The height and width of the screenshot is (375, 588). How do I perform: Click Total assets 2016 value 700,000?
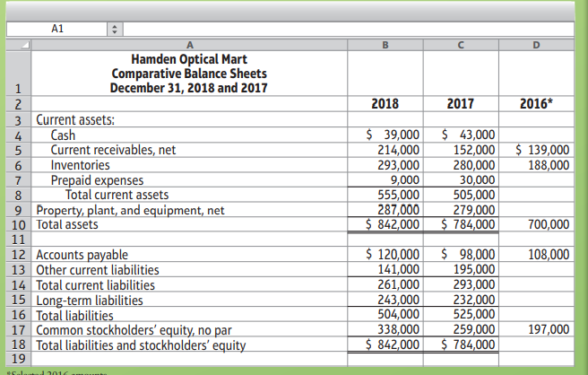point(536,224)
